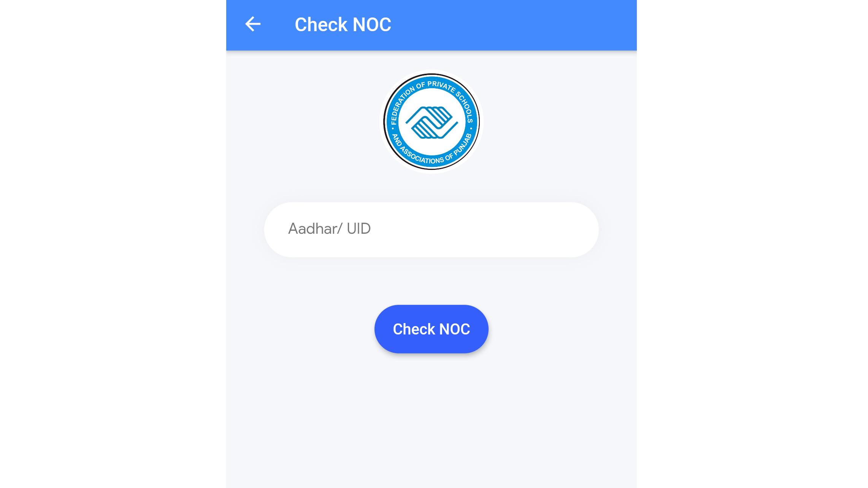Go back using the header arrow

[253, 24]
